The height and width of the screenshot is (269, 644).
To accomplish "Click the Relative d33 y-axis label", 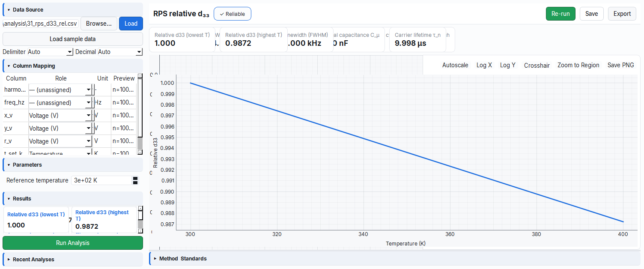I will (155, 152).
